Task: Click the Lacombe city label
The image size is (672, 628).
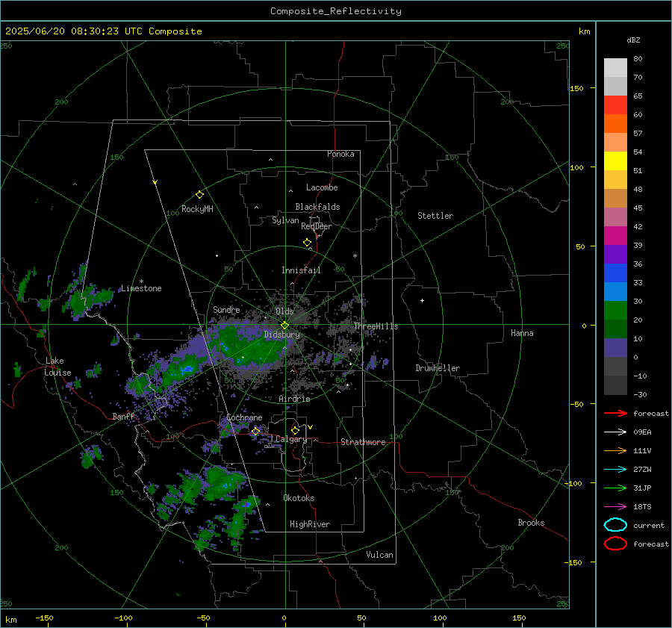Action: [x=322, y=187]
